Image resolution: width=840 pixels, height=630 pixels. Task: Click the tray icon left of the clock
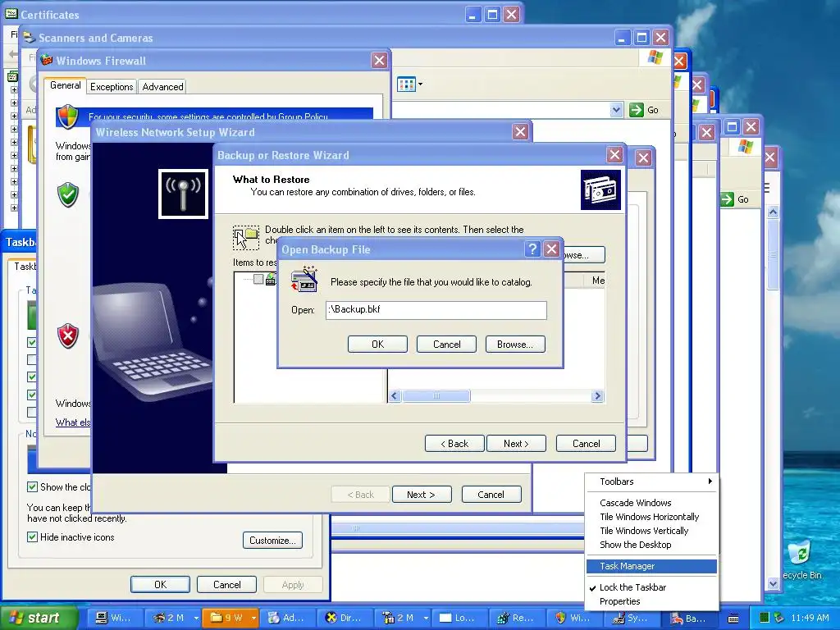[x=779, y=618]
